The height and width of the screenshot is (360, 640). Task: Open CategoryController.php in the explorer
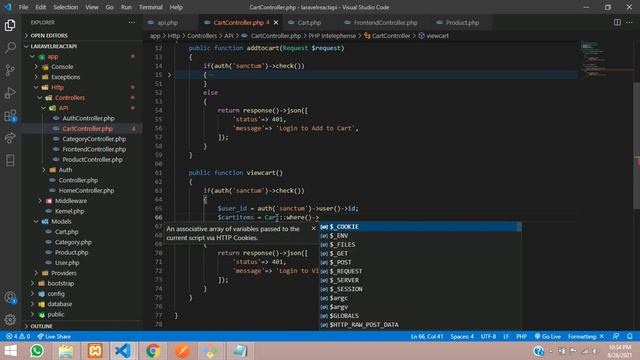point(82,139)
